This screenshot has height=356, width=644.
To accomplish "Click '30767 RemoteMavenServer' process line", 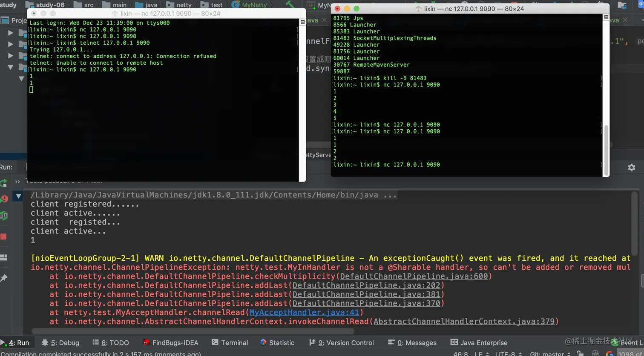I will pyautogui.click(x=371, y=65).
